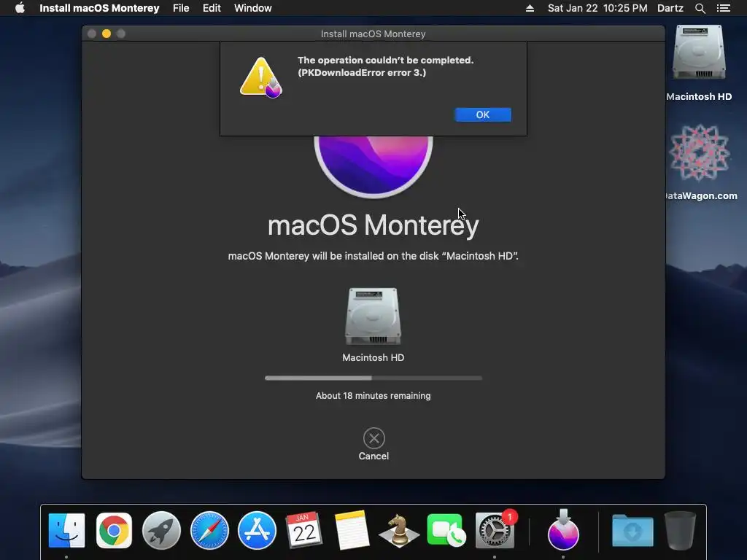Click the installation progress bar
The height and width of the screenshot is (560, 747).
(373, 378)
